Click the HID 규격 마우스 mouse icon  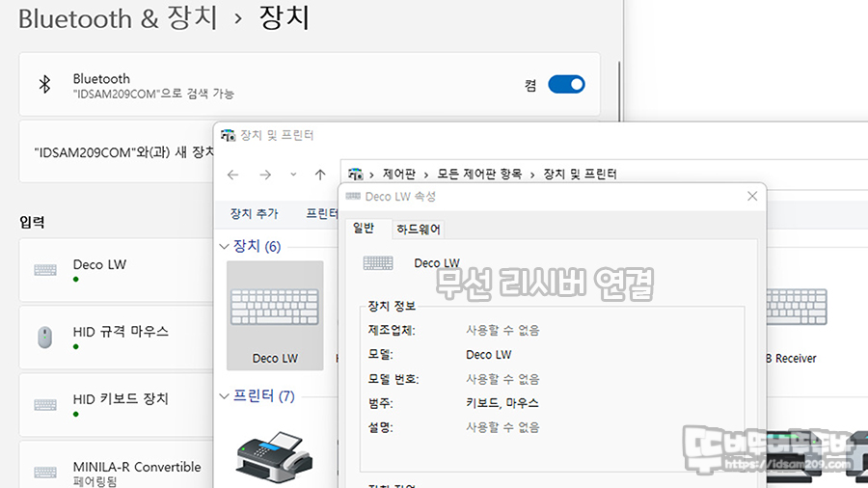point(44,337)
